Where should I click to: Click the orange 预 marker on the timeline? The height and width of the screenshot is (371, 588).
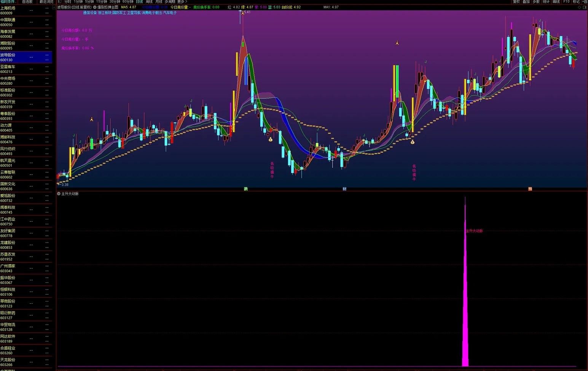point(530,189)
